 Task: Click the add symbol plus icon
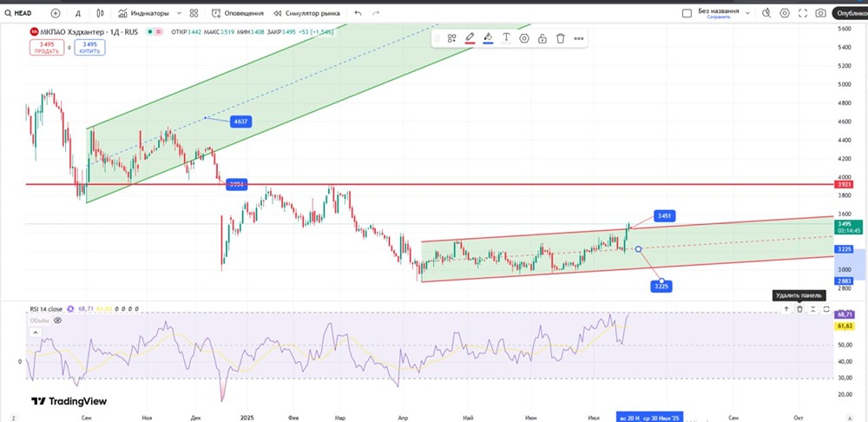(x=56, y=13)
